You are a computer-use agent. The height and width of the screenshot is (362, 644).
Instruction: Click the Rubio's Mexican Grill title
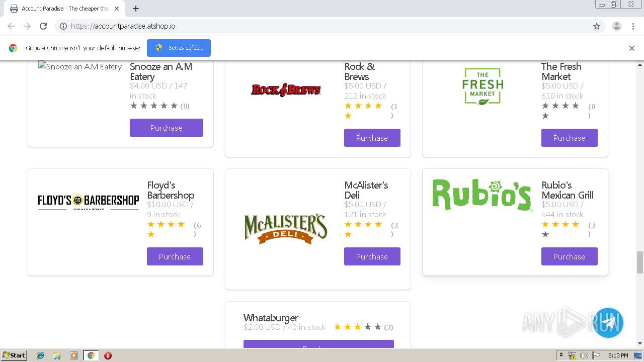tap(568, 190)
